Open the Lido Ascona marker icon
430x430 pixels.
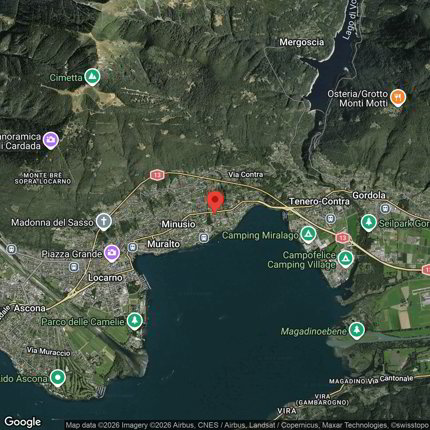click(x=58, y=378)
